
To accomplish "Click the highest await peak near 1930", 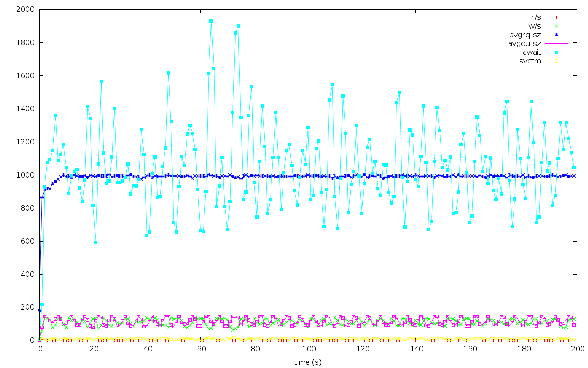I will point(211,21).
